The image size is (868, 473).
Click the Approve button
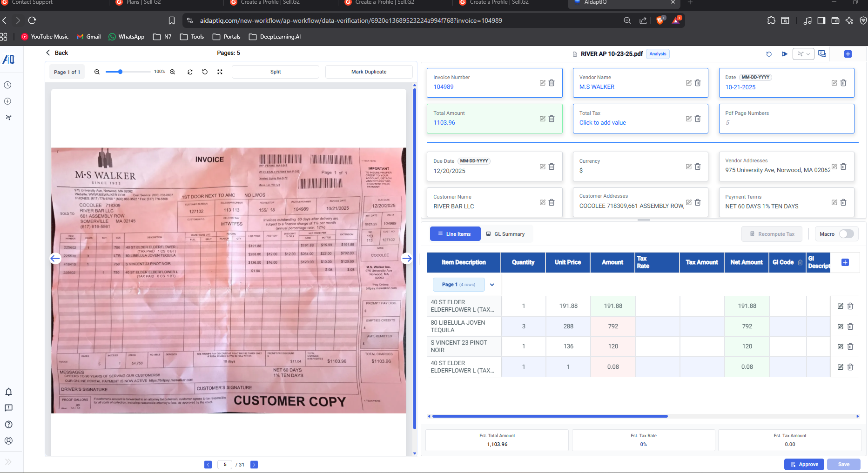coord(804,464)
